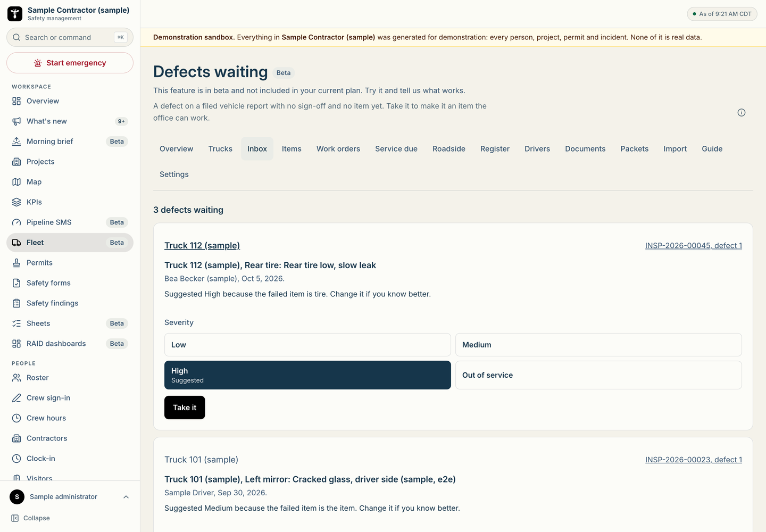Click the 9+ badge on What's new
Viewport: 766px width, 532px height.
point(121,121)
